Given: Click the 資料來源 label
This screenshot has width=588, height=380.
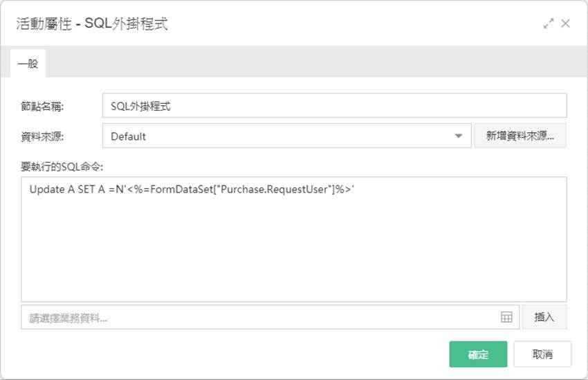Looking at the screenshot, I should point(42,136).
